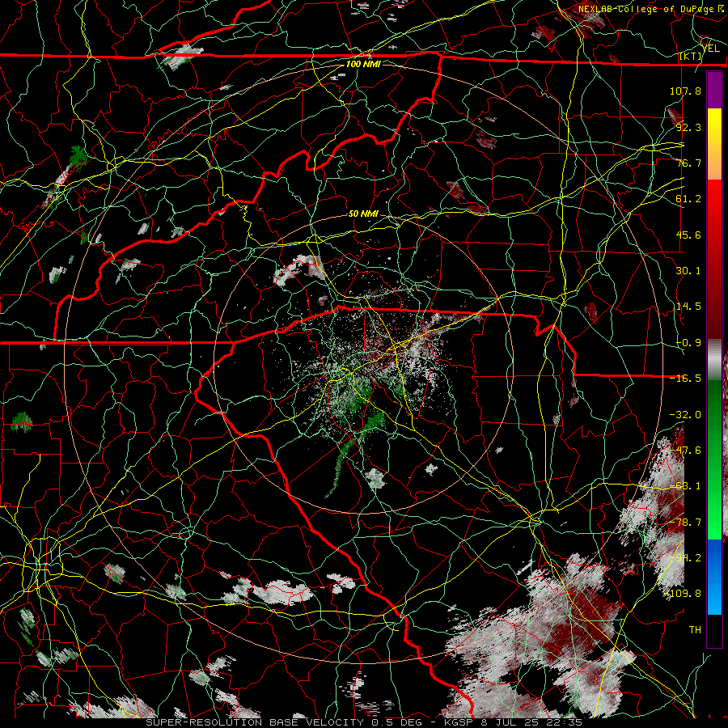Image resolution: width=728 pixels, height=728 pixels.
Task: Select the -94.2 velocity scale value
Action: click(685, 558)
